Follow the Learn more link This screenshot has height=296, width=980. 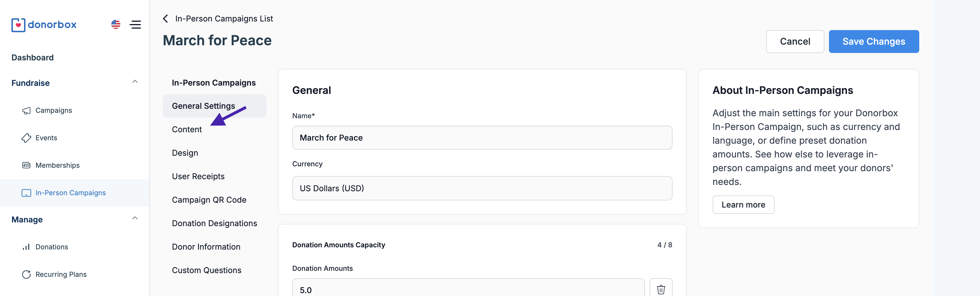(743, 205)
